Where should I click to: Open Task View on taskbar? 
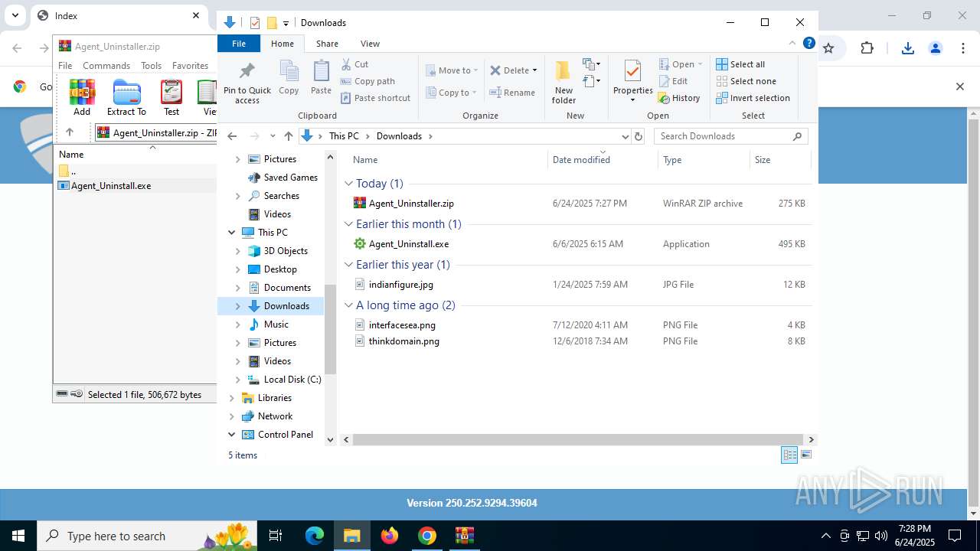tap(276, 536)
